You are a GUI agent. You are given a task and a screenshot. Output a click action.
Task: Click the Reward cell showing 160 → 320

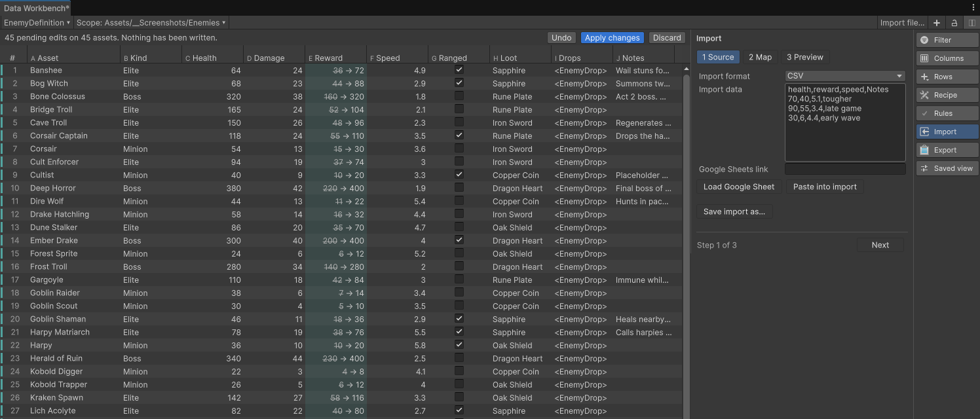(x=335, y=96)
